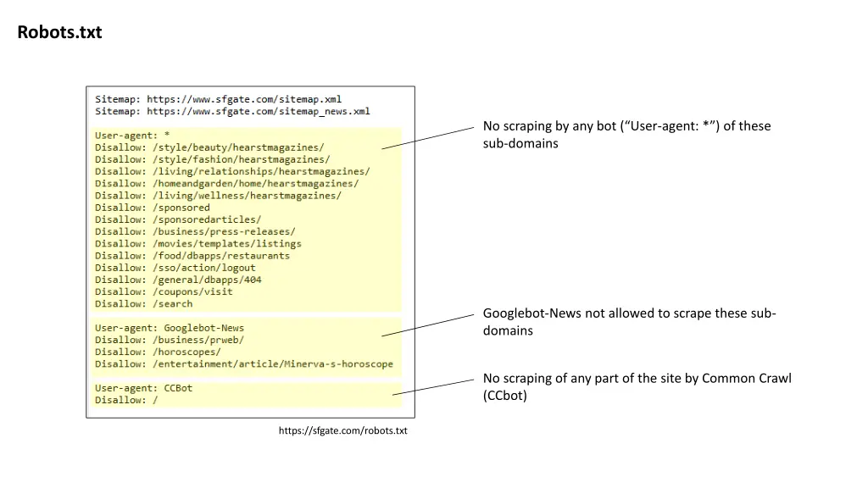Click the Robots.txt slide title
This screenshot has width=868, height=488.
click(59, 32)
